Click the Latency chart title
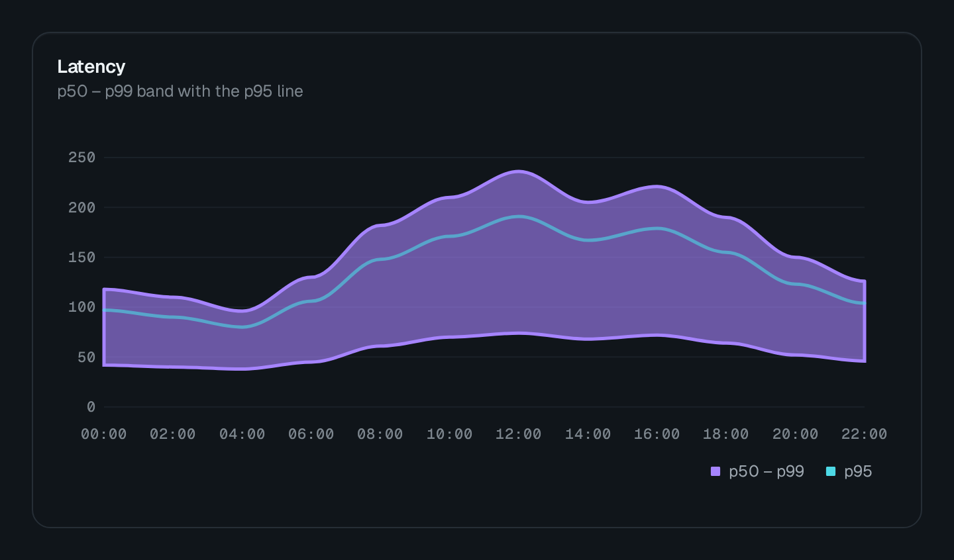The width and height of the screenshot is (954, 560). (91, 67)
